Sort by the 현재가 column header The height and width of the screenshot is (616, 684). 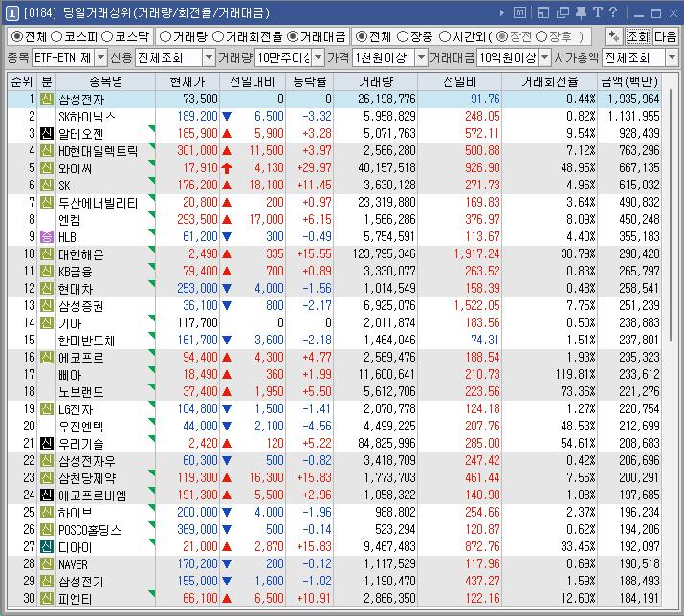coord(188,81)
